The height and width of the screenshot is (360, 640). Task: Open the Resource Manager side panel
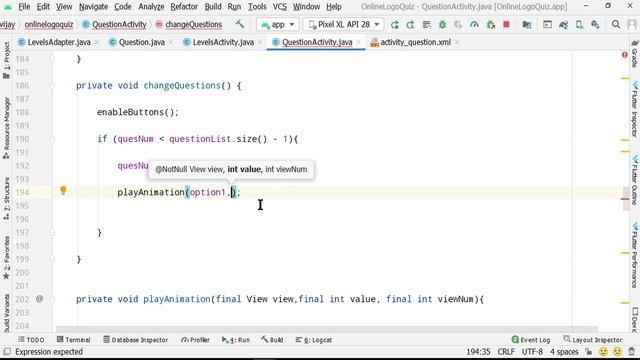click(x=6, y=128)
